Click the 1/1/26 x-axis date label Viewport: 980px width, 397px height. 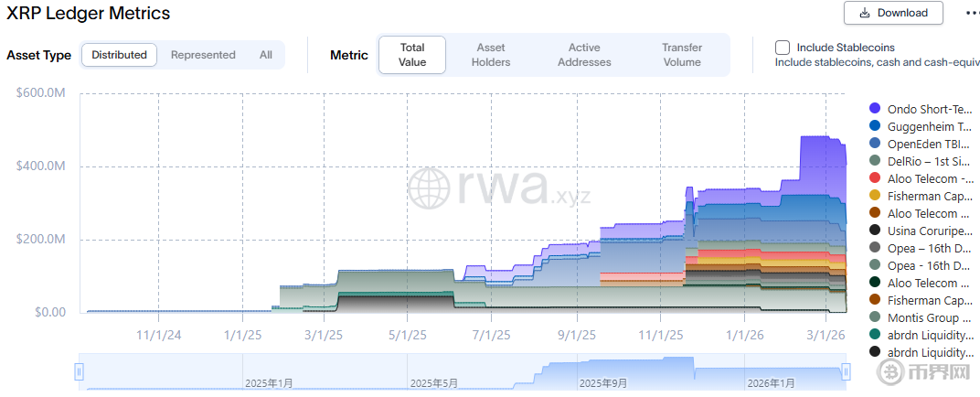pos(744,335)
